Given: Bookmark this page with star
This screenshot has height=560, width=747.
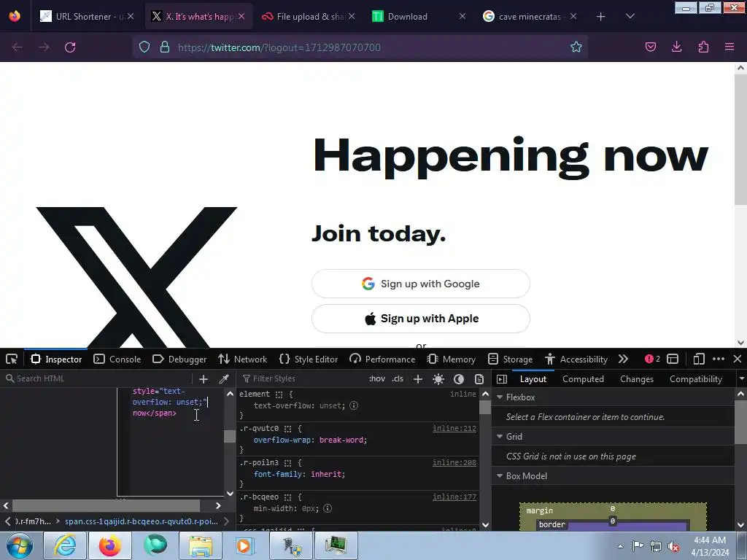Looking at the screenshot, I should pyautogui.click(x=576, y=47).
